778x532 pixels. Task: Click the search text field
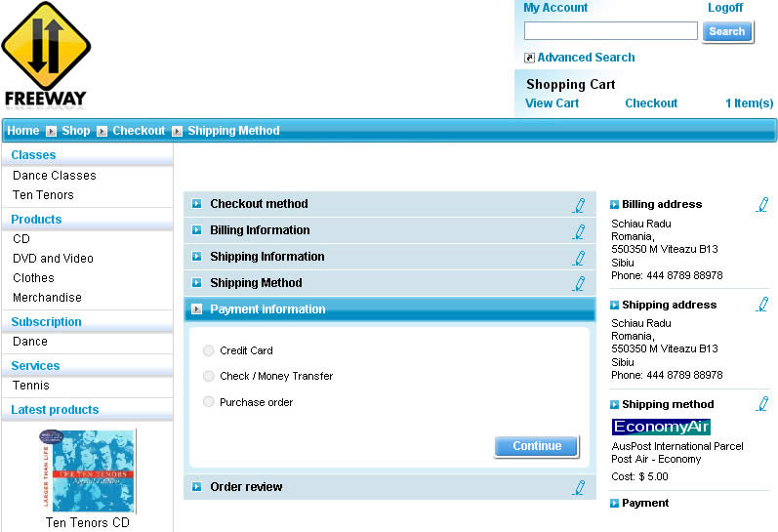[x=610, y=31]
